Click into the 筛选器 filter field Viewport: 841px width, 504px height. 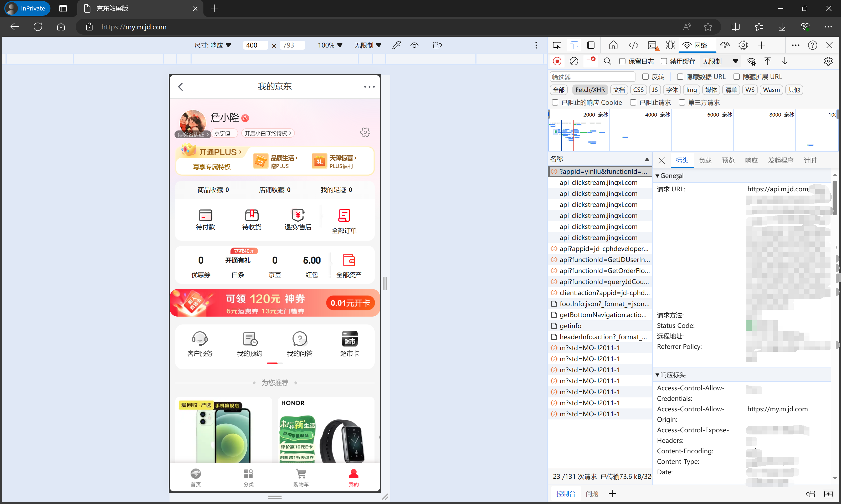coord(592,77)
